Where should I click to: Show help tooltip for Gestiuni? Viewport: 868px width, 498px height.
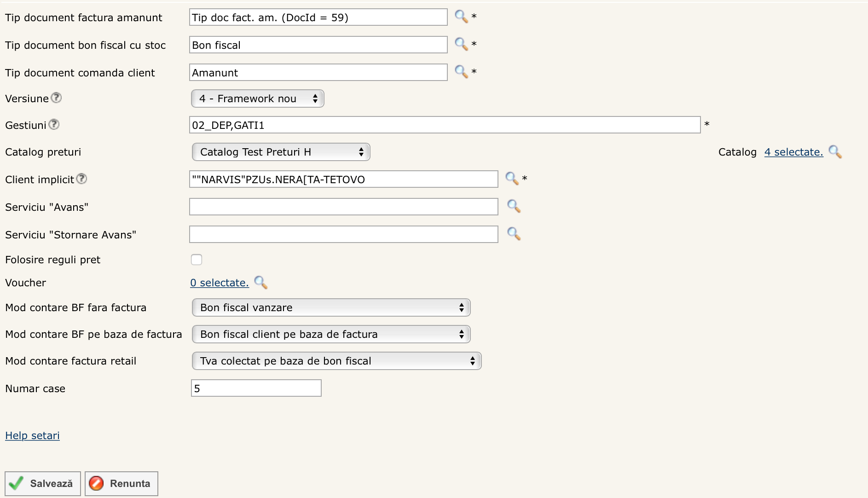click(54, 125)
